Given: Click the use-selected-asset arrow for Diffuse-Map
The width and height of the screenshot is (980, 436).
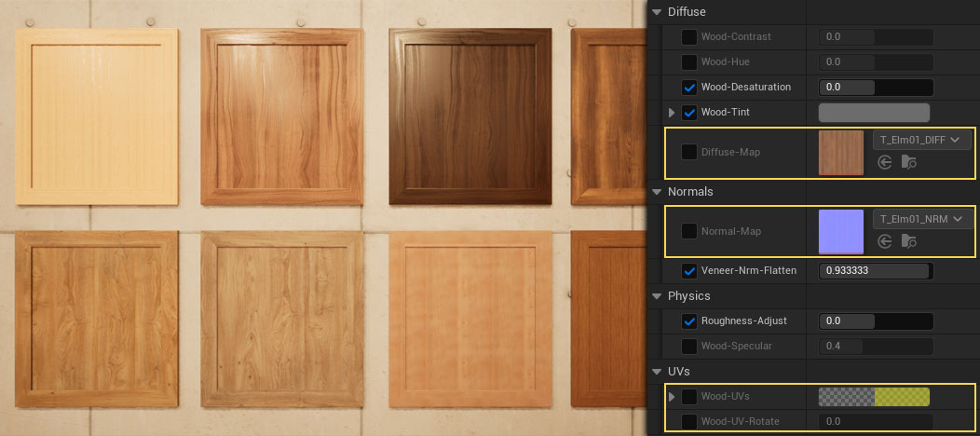Looking at the screenshot, I should [885, 163].
